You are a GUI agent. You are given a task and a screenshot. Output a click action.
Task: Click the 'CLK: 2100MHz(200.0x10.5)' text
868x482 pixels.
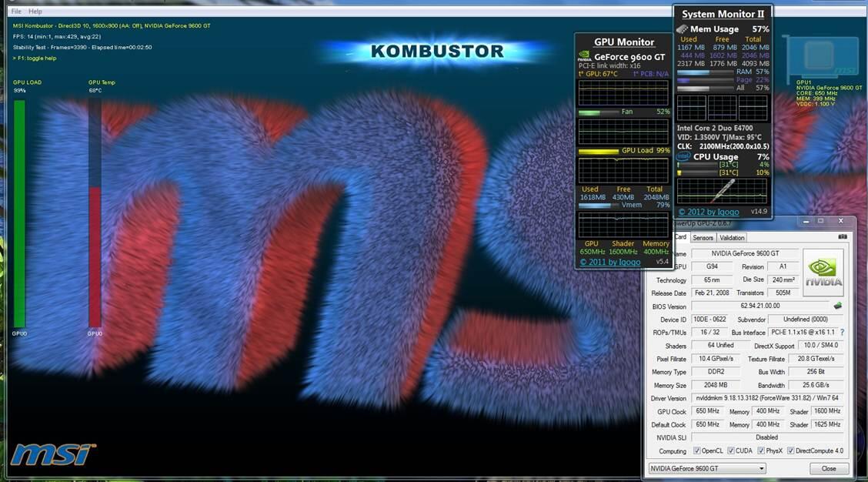coord(723,146)
